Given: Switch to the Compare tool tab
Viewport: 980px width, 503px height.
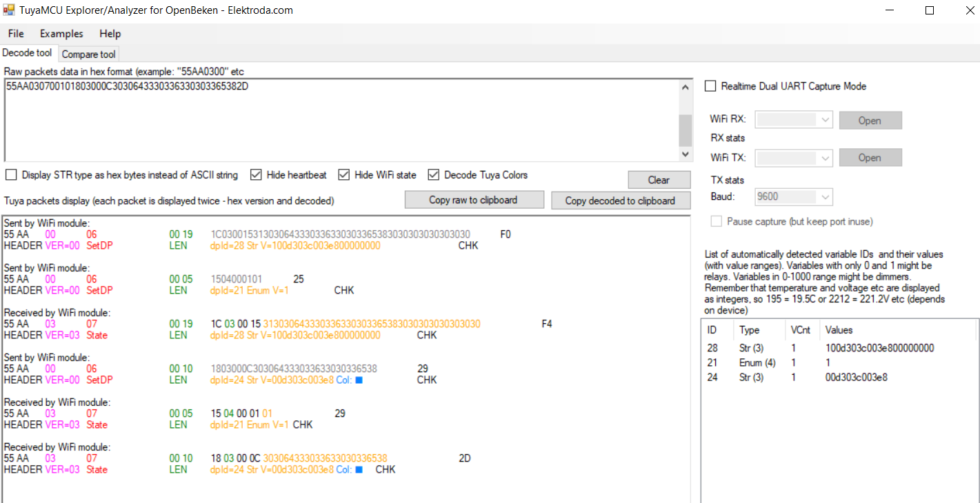Looking at the screenshot, I should point(89,54).
